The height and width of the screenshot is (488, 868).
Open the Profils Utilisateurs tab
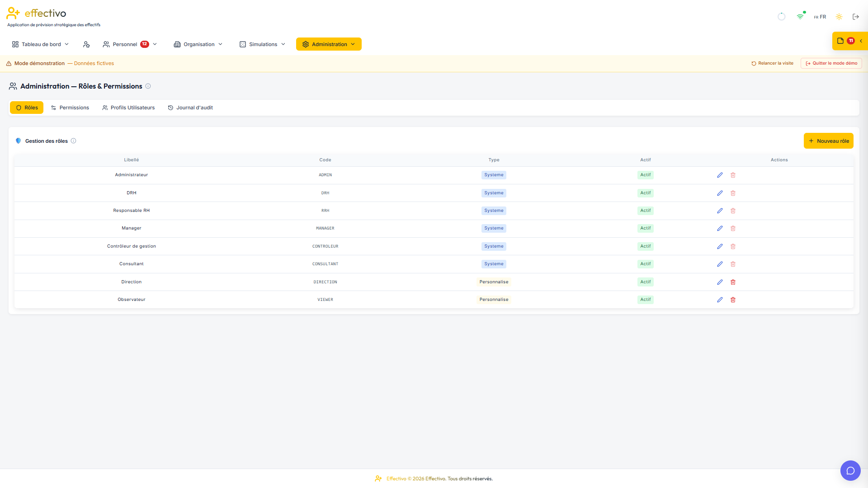click(128, 108)
